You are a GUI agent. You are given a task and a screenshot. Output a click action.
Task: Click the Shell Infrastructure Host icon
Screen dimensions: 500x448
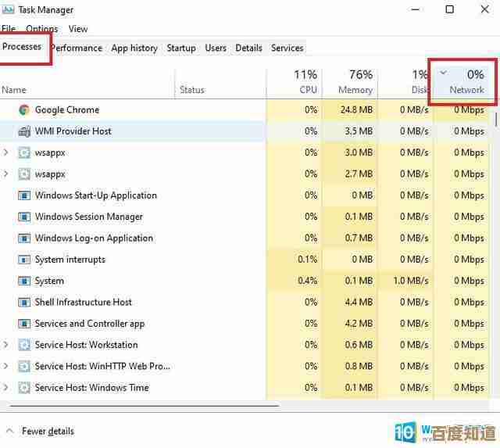24,302
